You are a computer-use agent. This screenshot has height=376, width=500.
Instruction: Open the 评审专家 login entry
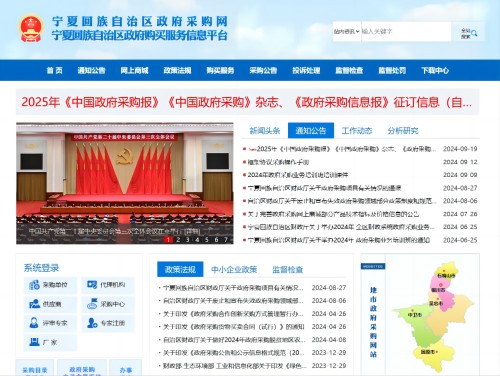pos(50,323)
